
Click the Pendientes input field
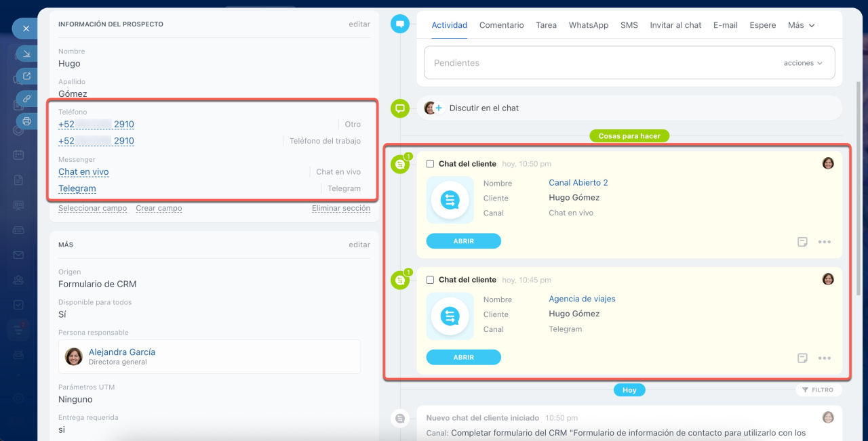pos(597,63)
